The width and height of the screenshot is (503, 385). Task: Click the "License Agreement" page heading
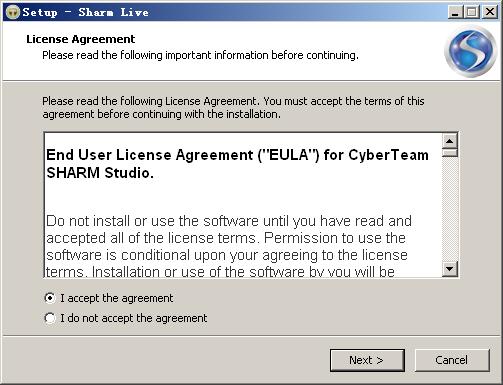81,39
